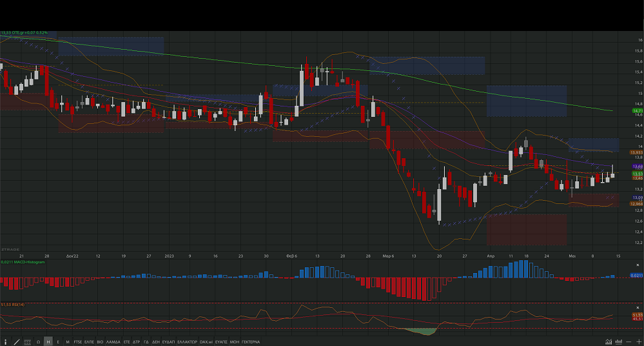Load the ΒΙΟ symbol chart
This screenshot has height=346, width=644.
click(x=100, y=342)
